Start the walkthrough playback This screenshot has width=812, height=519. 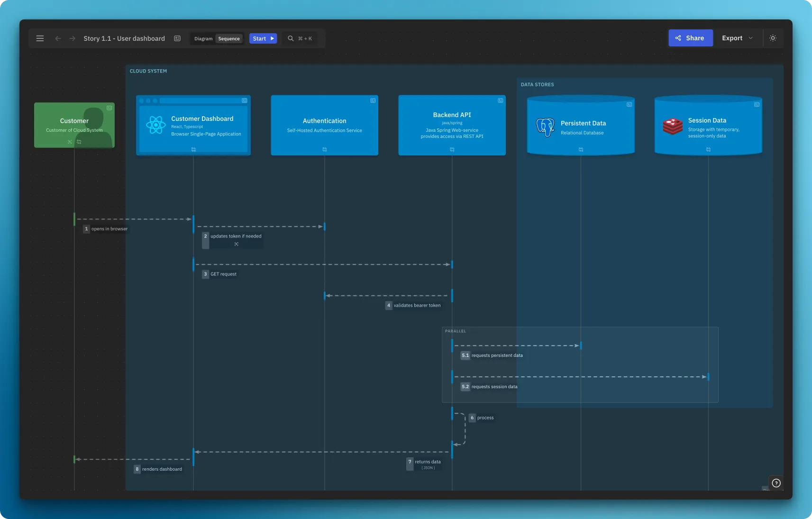point(263,38)
